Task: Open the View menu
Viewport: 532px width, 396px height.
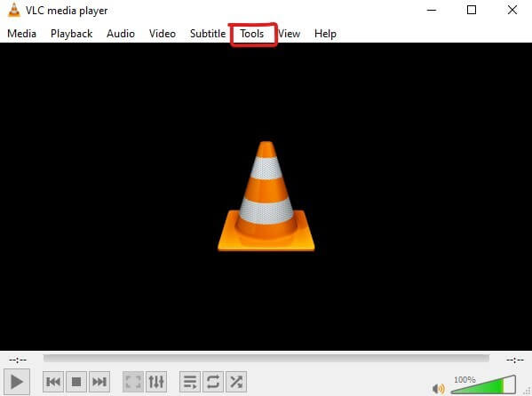Action: [x=289, y=34]
